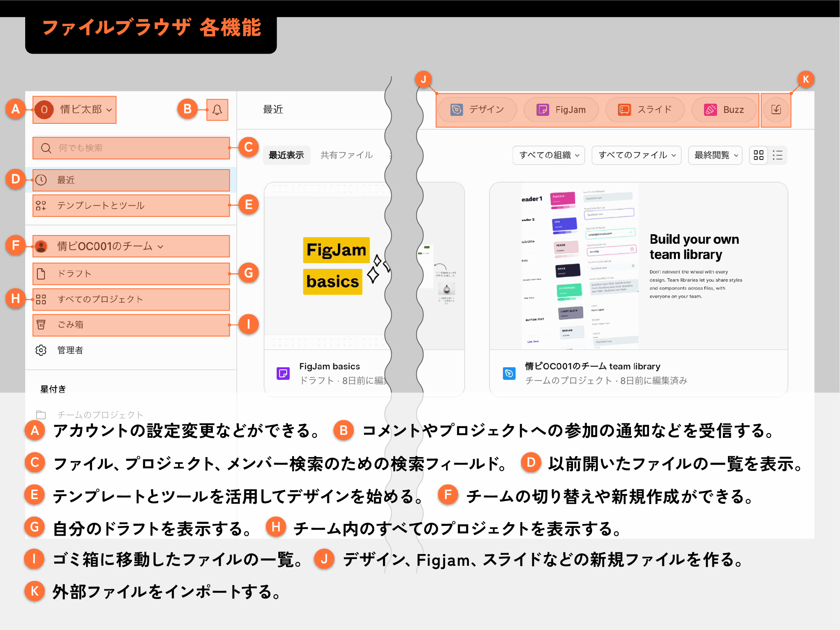Open ごみ箱 in the sidebar
Image resolution: width=840 pixels, height=630 pixels.
[x=131, y=324]
